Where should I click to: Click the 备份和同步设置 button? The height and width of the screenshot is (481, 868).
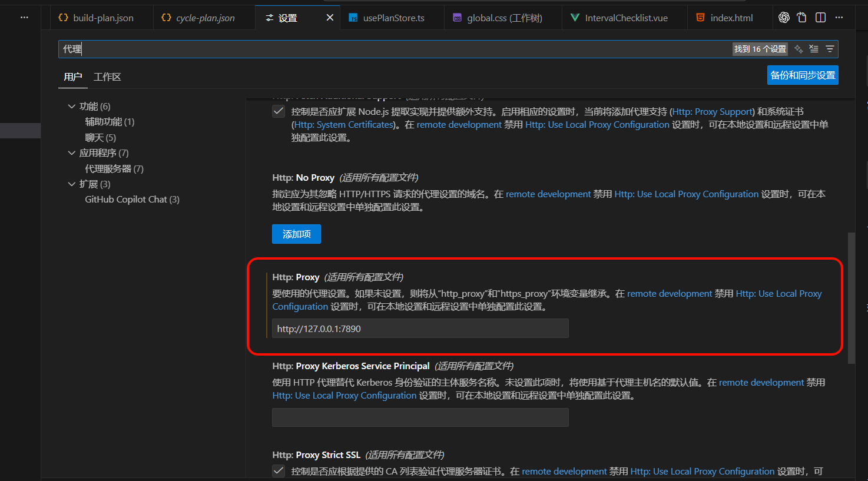tap(803, 75)
